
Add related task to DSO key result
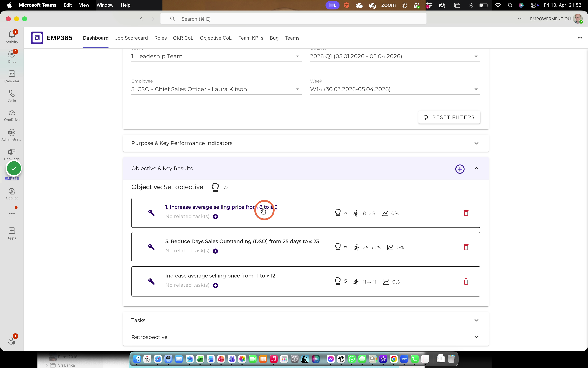(215, 251)
